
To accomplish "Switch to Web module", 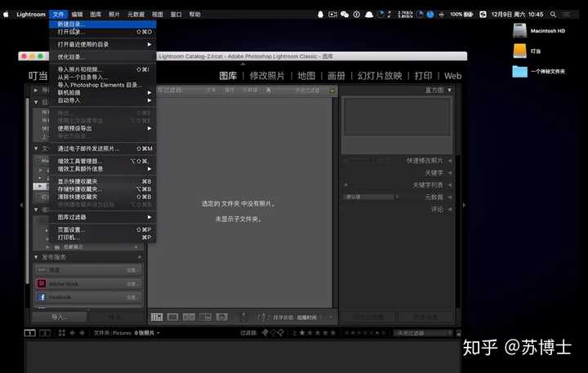I will click(453, 76).
